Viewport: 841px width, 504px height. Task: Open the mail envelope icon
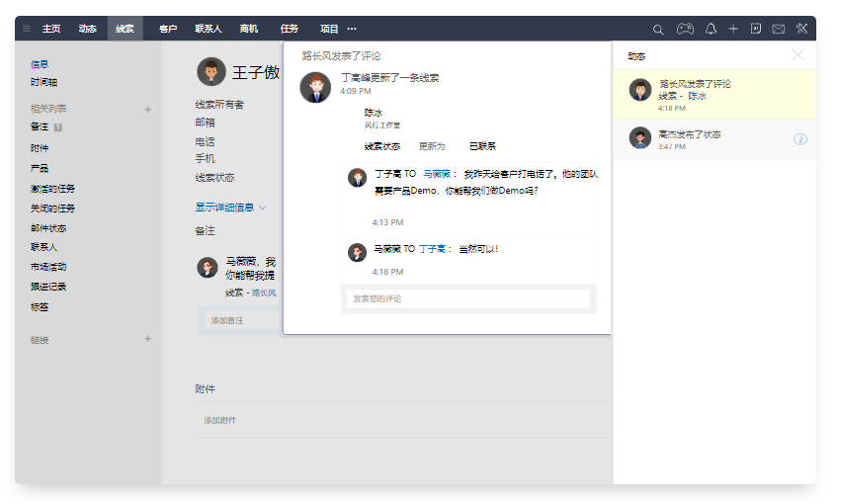[x=779, y=29]
